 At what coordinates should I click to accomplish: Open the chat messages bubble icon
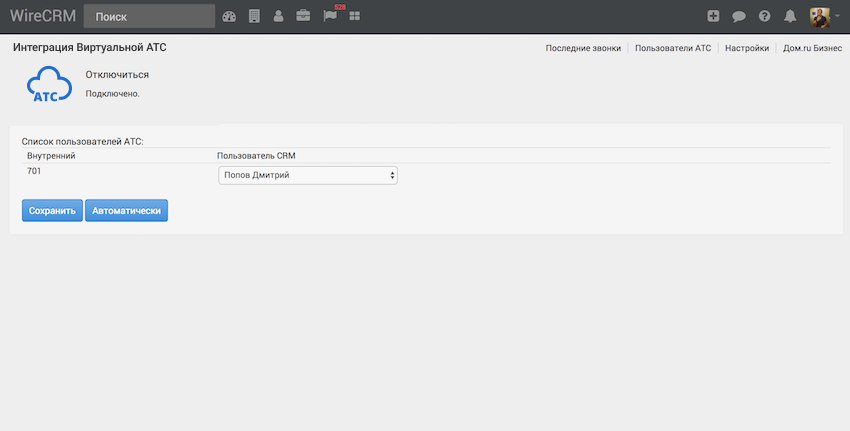point(739,16)
